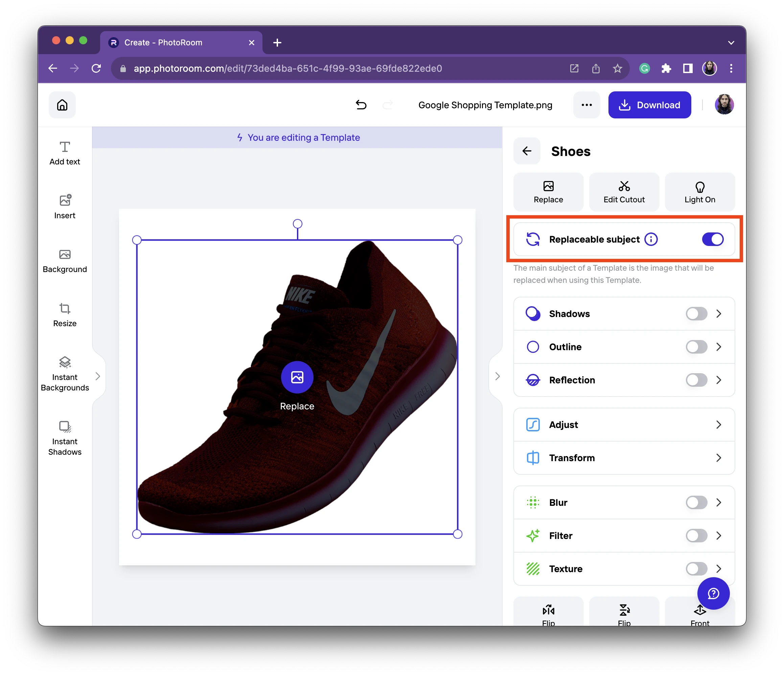The image size is (784, 676).
Task: Open the help chat bubble
Action: tap(713, 593)
